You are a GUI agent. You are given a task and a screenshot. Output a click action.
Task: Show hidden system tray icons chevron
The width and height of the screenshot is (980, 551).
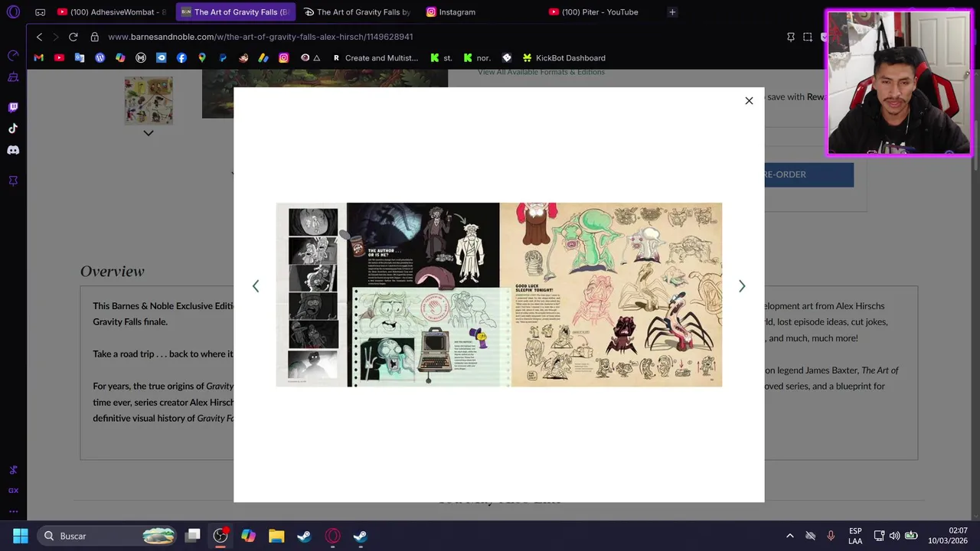point(790,536)
